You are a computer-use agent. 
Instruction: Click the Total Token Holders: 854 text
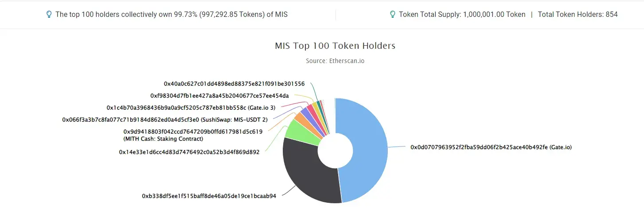[x=578, y=14]
